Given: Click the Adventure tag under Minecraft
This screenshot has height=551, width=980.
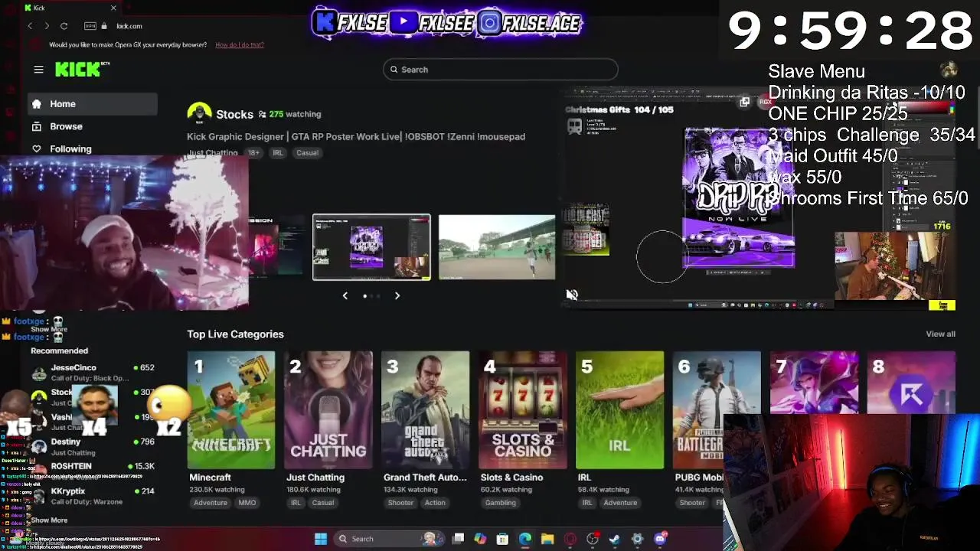Looking at the screenshot, I should click(211, 503).
